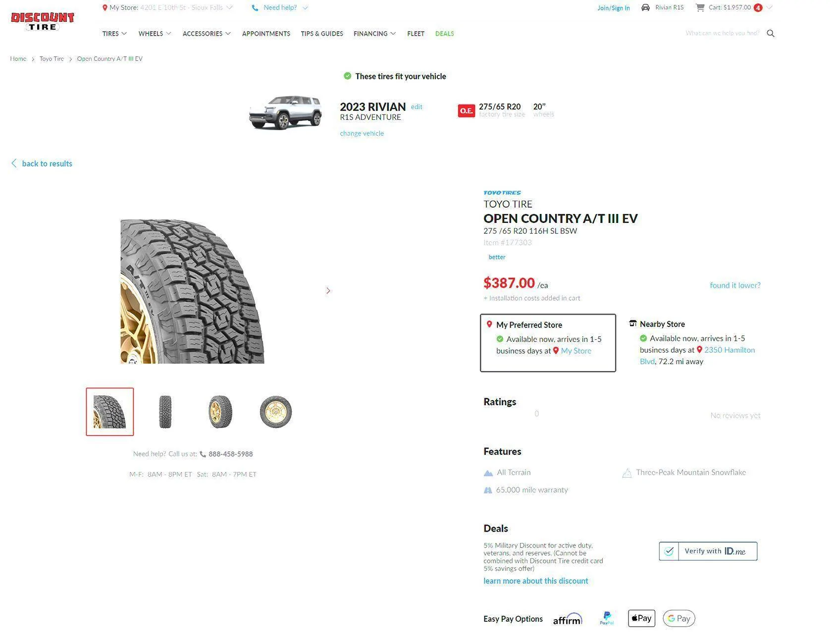Image resolution: width=837 pixels, height=644 pixels.
Task: Pay with the Apple Pay icon
Action: pos(641,618)
